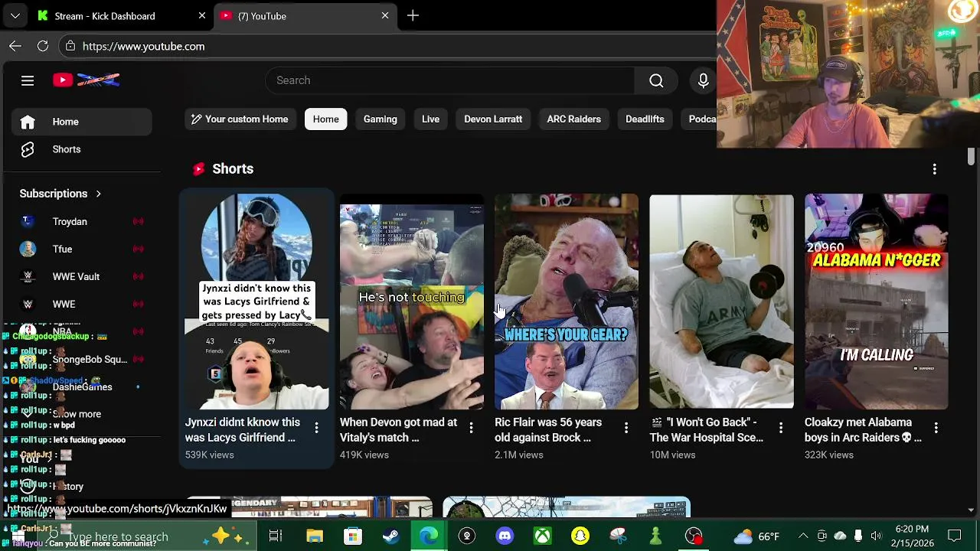Screen dimensions: 980x551
Task: Close the YouTube tab
Action: [x=385, y=15]
